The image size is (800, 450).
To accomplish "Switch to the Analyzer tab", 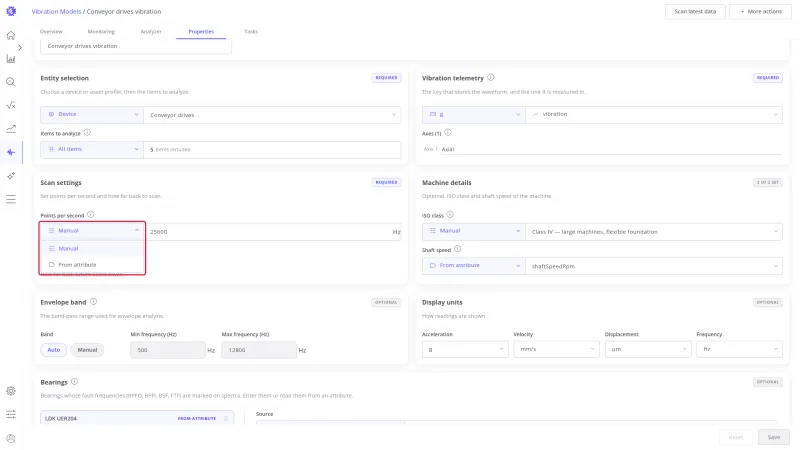I will (x=151, y=32).
